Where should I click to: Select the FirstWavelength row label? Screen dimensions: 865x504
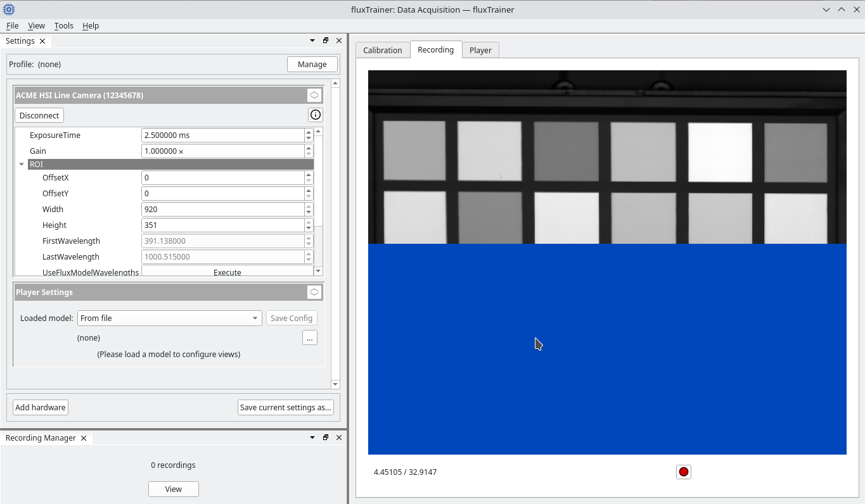tap(71, 241)
